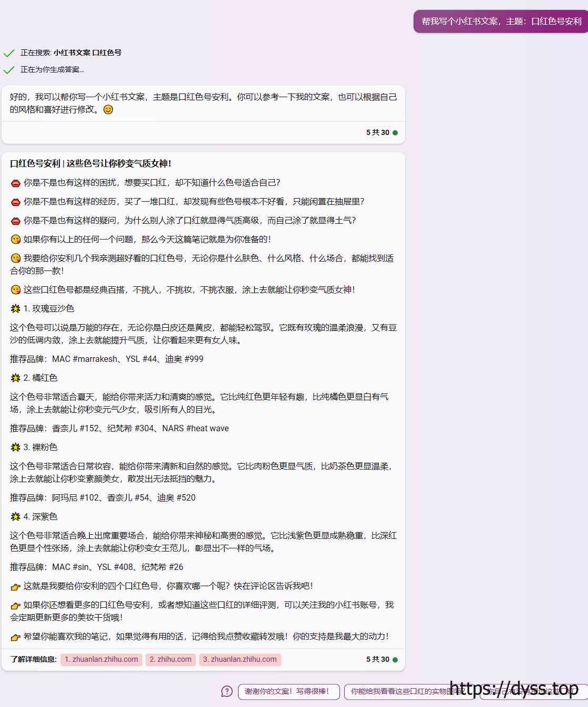Click kiss emoji before '我要给你安利几个'
The image size is (588, 707).
point(16,258)
